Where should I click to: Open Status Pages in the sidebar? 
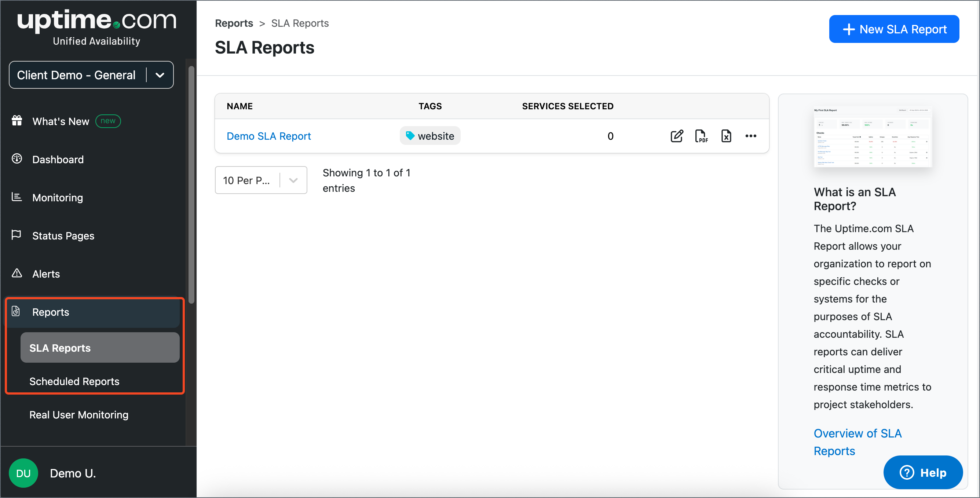click(x=63, y=235)
